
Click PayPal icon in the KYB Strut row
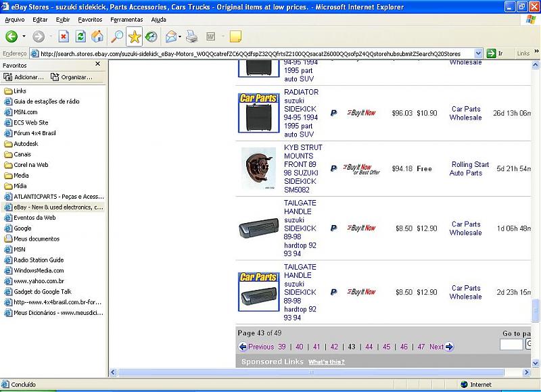pyautogui.click(x=333, y=168)
